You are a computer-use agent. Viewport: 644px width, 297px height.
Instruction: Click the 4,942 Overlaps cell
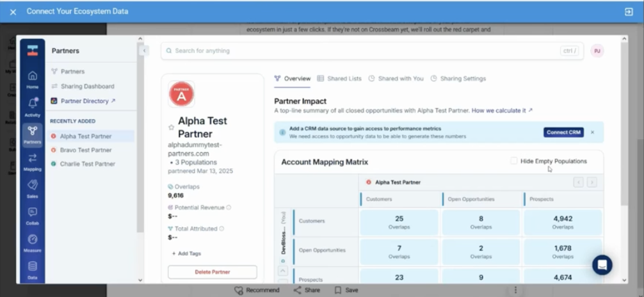[x=563, y=222]
